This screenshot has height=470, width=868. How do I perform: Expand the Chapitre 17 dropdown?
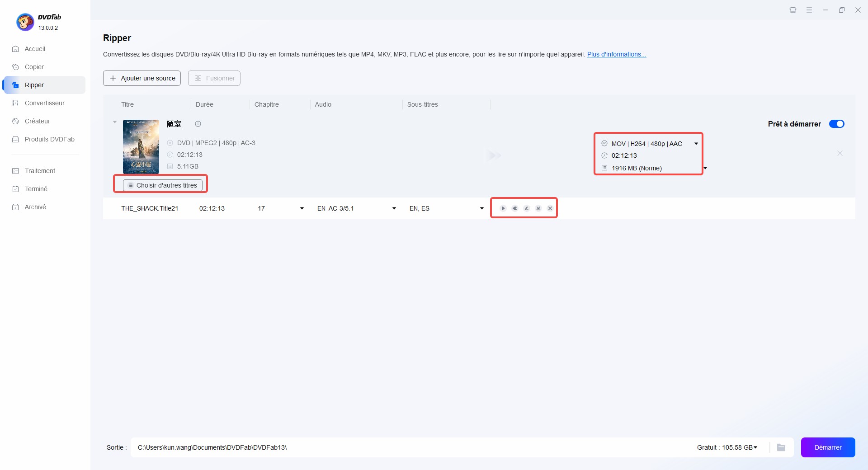[302, 208]
